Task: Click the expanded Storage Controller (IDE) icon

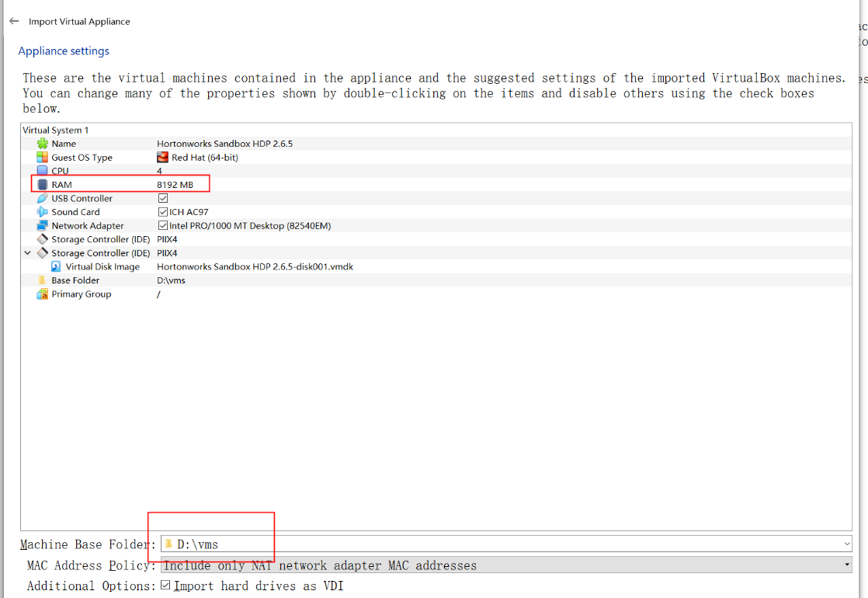Action: pos(42,253)
